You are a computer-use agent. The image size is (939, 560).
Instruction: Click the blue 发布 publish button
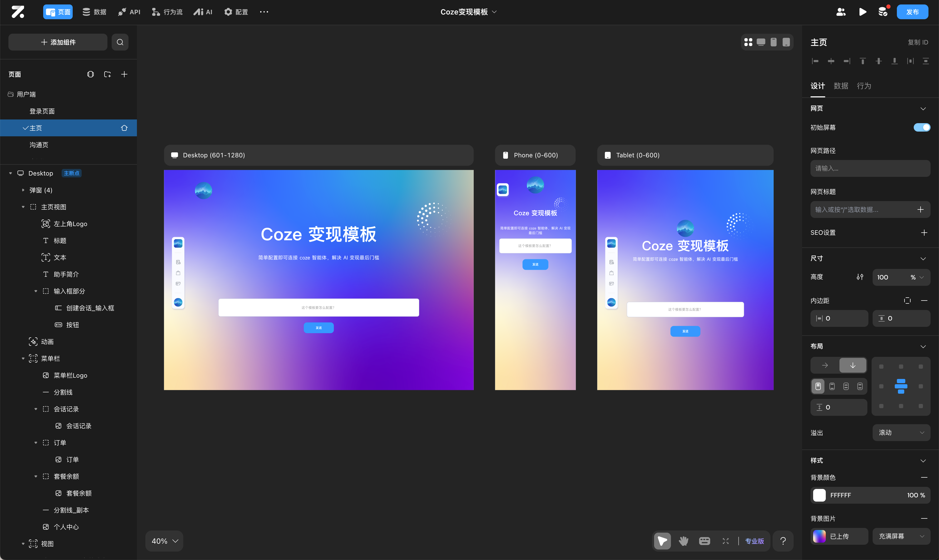(912, 12)
